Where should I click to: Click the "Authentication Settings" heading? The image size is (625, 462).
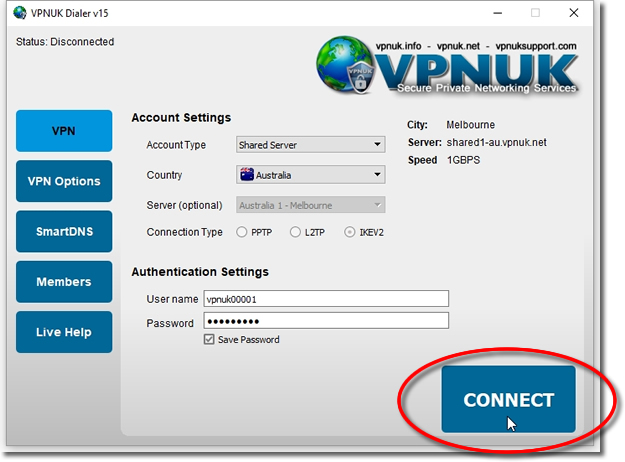(x=200, y=272)
